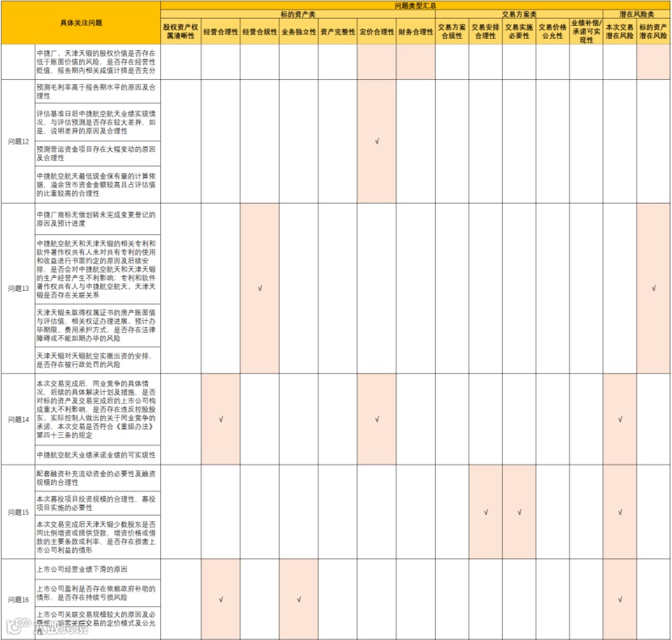Click 问题14 check mark under 本次交易潜在风险
Screen dimensions: 672x640
tap(619, 419)
